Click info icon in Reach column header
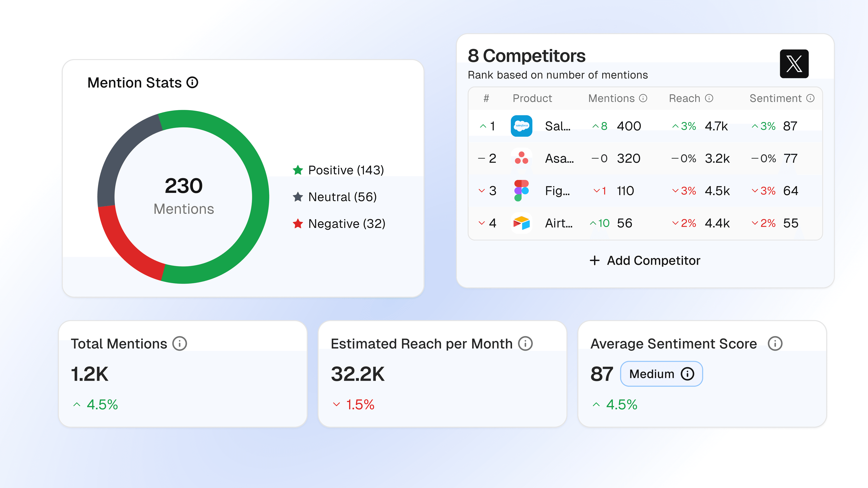The image size is (868, 488). pyautogui.click(x=709, y=98)
